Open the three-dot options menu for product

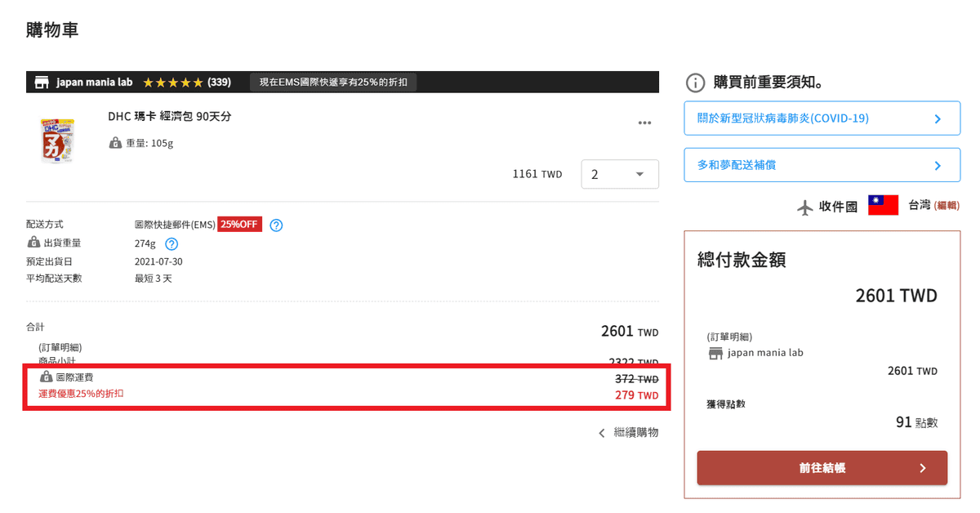(x=644, y=123)
